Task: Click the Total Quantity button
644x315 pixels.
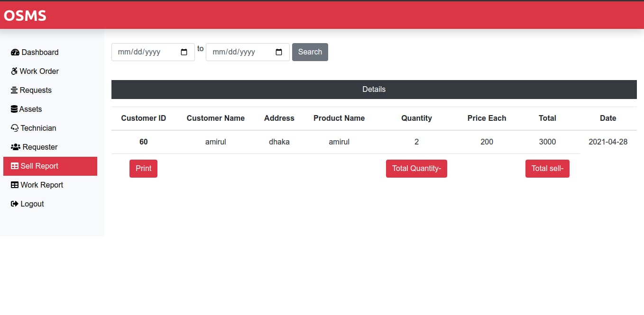Action: [x=416, y=168]
